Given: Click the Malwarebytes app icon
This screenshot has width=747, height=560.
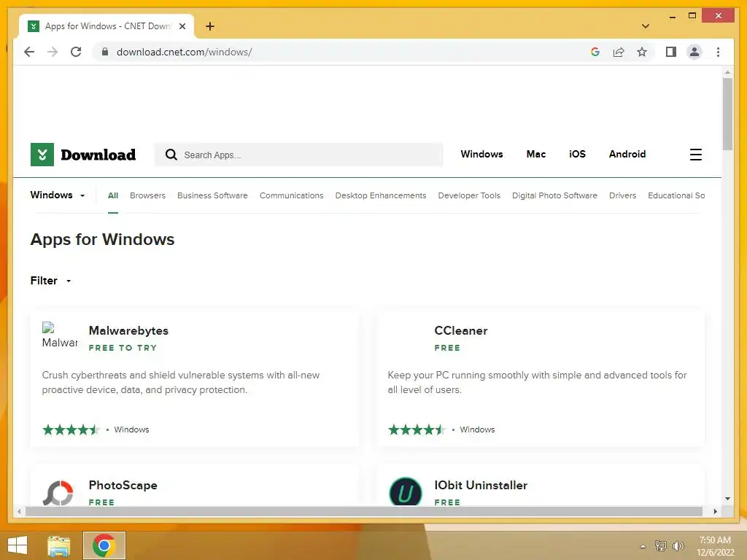Looking at the screenshot, I should coord(60,335).
